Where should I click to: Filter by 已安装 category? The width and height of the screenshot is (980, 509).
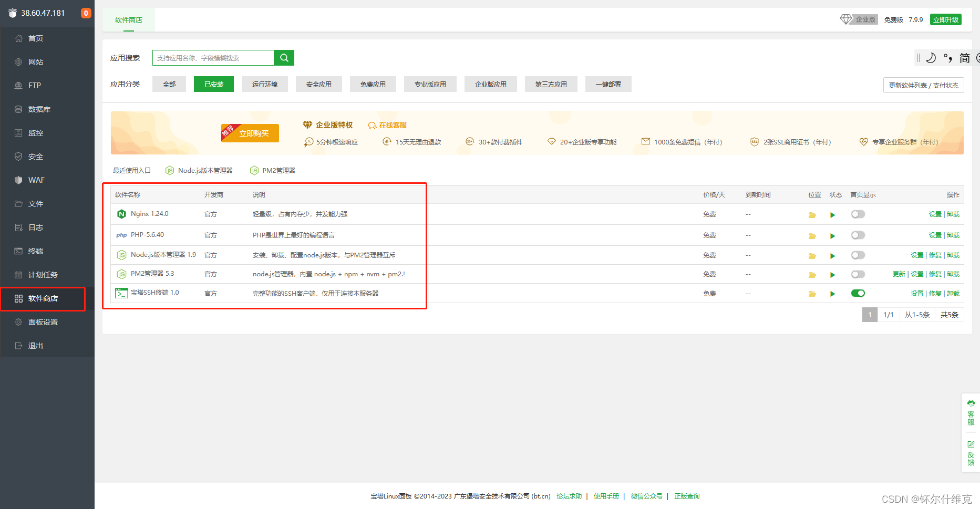click(214, 84)
